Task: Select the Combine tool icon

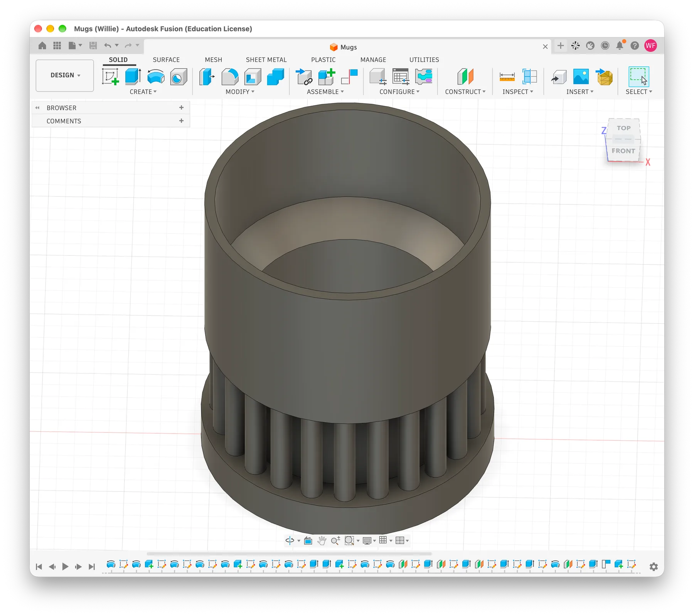Action: click(275, 76)
